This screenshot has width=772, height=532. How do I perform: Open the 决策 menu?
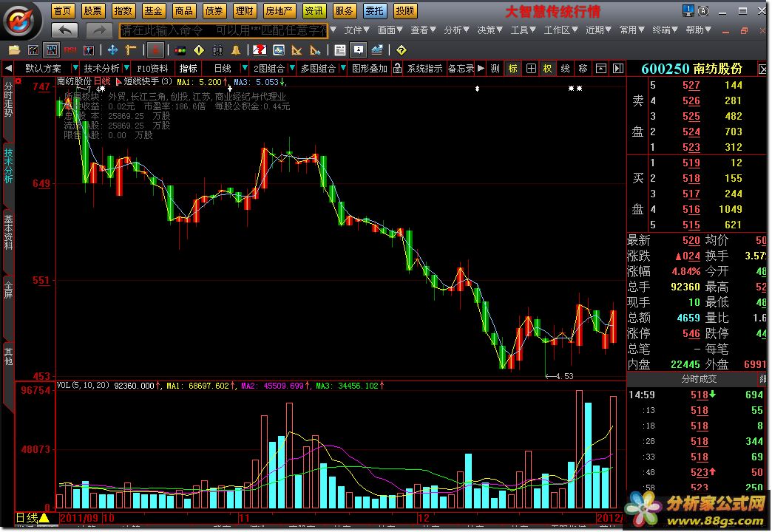(x=490, y=30)
